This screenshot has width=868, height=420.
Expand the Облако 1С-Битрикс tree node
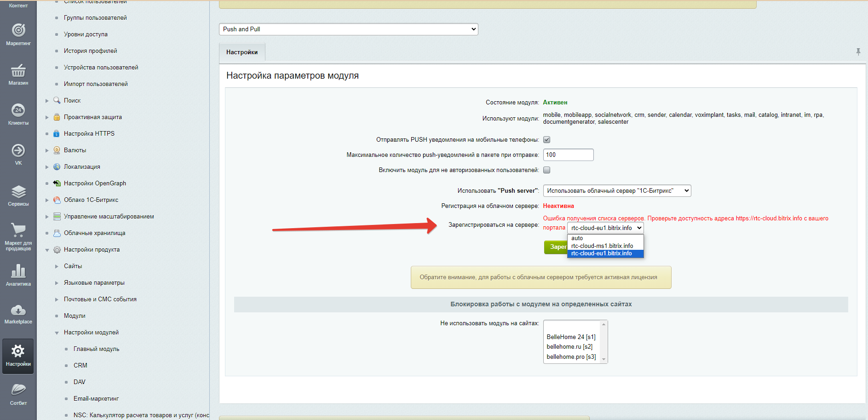coord(47,200)
